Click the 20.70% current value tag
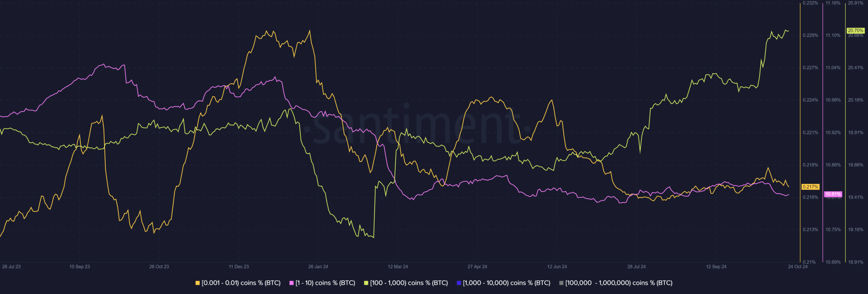 click(x=856, y=31)
